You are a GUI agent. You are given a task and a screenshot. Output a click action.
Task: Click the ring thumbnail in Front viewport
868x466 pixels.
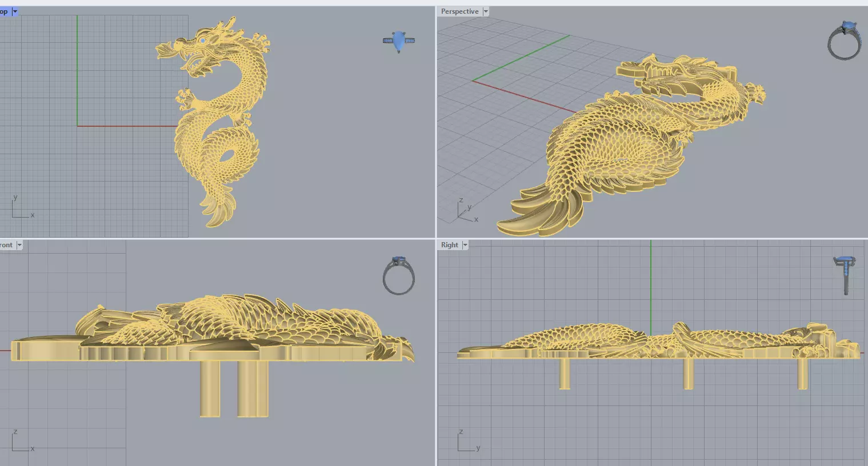pos(399,276)
